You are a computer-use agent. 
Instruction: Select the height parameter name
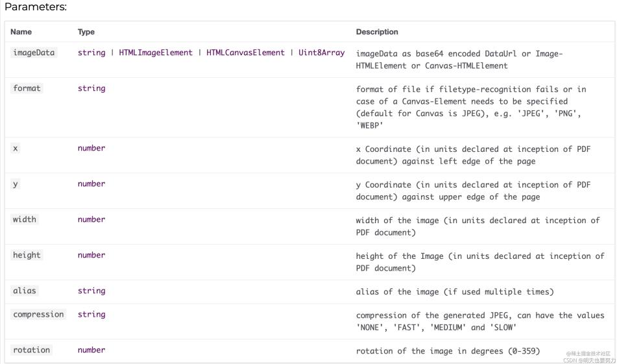(27, 255)
